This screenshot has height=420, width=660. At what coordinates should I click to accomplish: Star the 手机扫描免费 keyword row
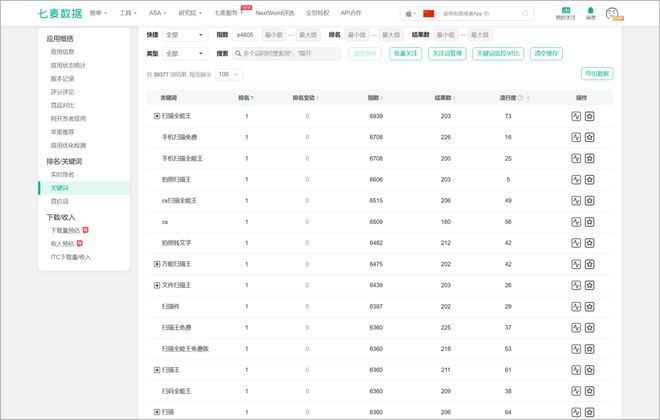[x=590, y=137]
